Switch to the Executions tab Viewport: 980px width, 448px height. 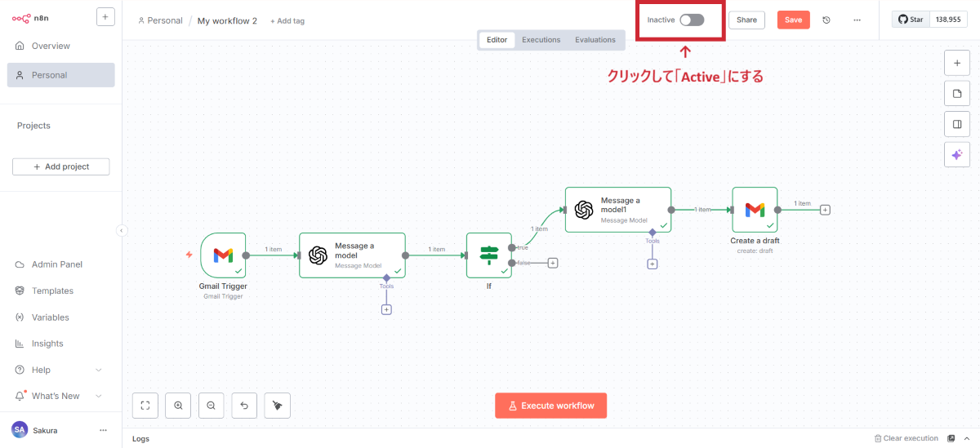pyautogui.click(x=541, y=40)
